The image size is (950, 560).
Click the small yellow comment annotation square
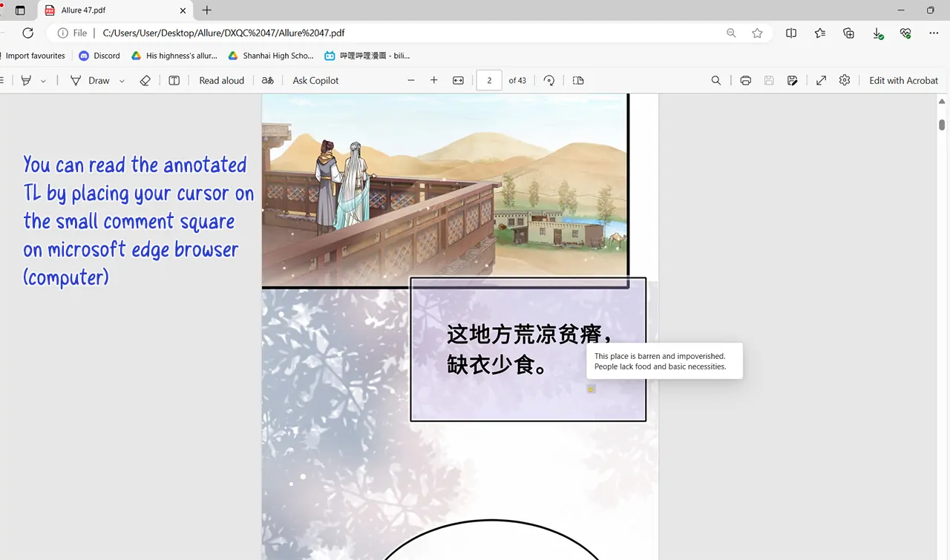point(591,389)
